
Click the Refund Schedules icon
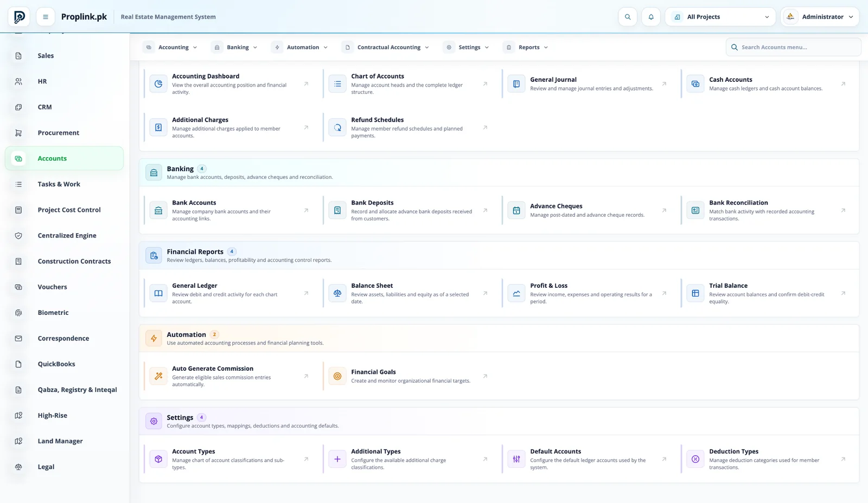point(337,127)
